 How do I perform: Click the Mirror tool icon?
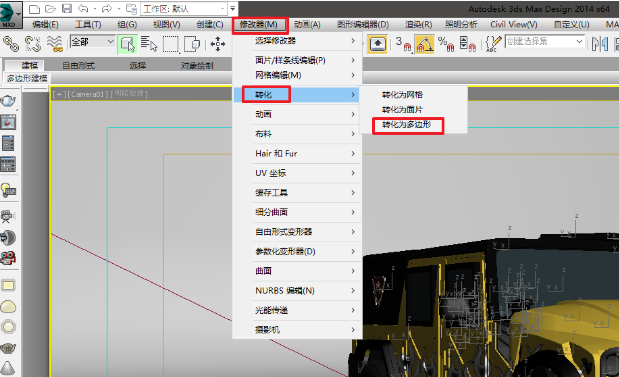[600, 43]
